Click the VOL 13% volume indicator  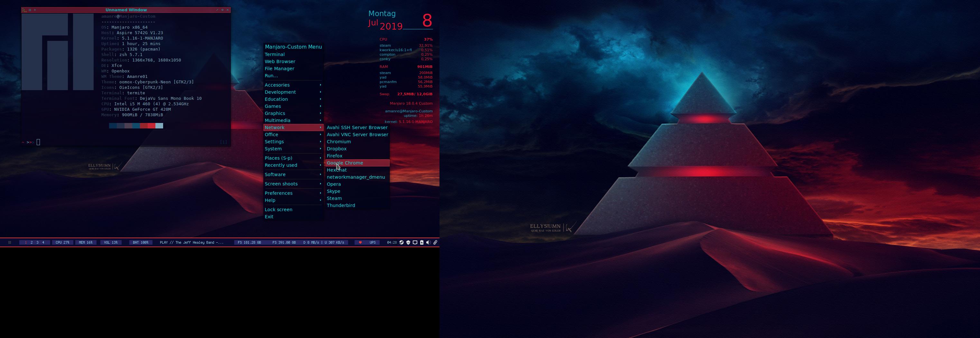[x=111, y=242]
